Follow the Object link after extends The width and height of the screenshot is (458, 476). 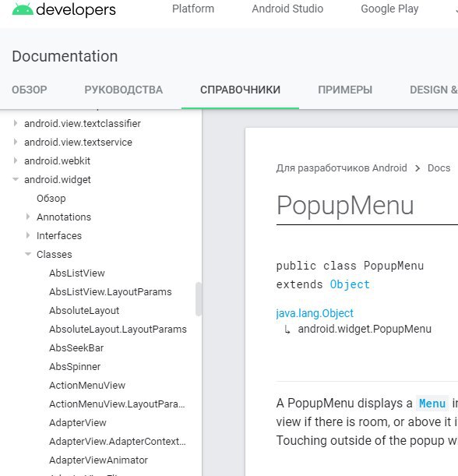tap(350, 284)
